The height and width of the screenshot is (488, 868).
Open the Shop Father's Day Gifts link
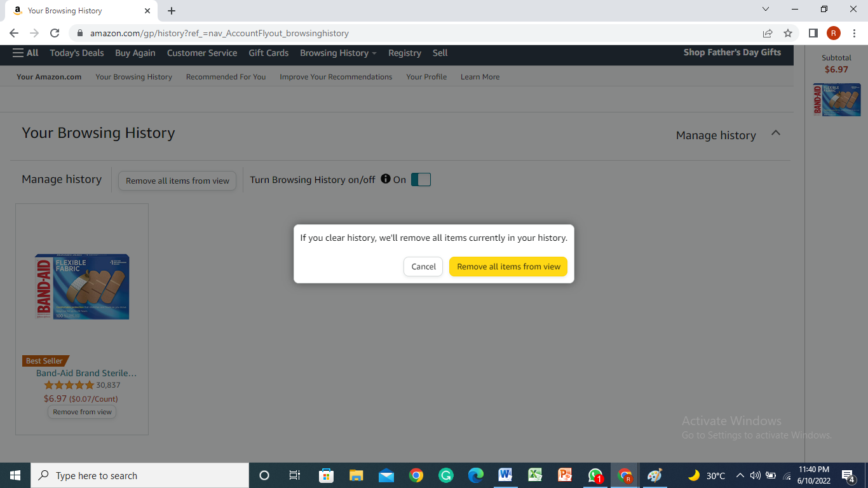point(732,52)
